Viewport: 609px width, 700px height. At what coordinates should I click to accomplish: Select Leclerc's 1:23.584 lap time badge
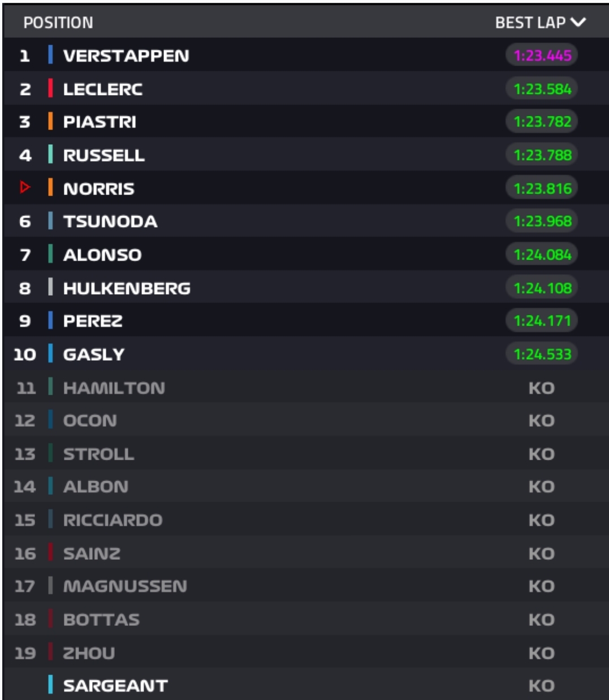pos(542,89)
